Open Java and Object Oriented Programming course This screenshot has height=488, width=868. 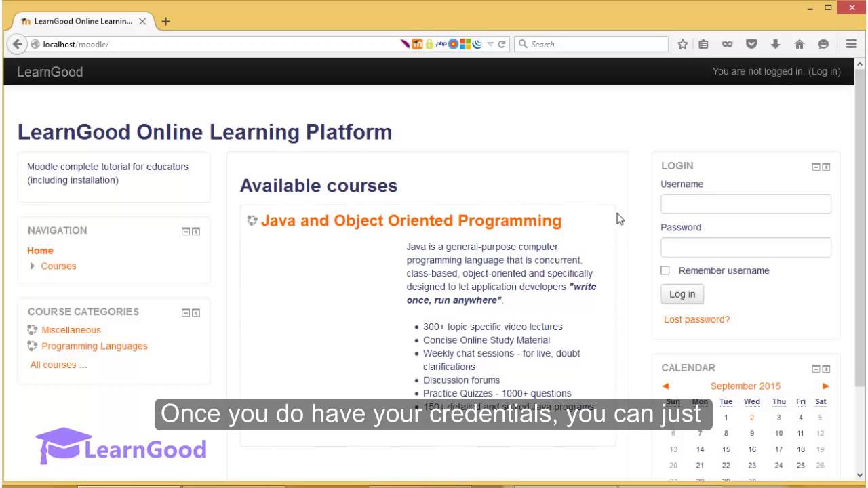(x=411, y=220)
